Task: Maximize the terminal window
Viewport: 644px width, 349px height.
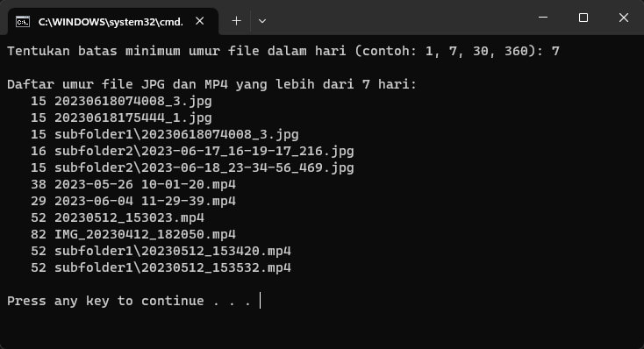Action: point(583,18)
